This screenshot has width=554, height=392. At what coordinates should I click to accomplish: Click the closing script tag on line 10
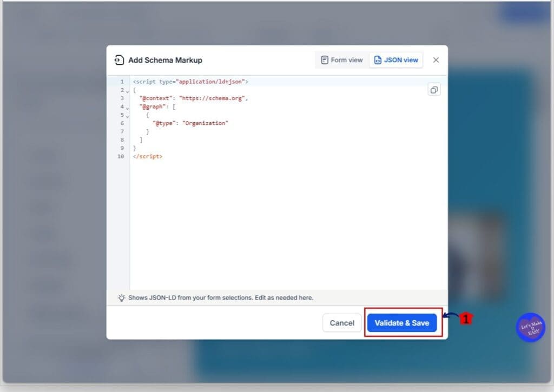click(x=148, y=156)
